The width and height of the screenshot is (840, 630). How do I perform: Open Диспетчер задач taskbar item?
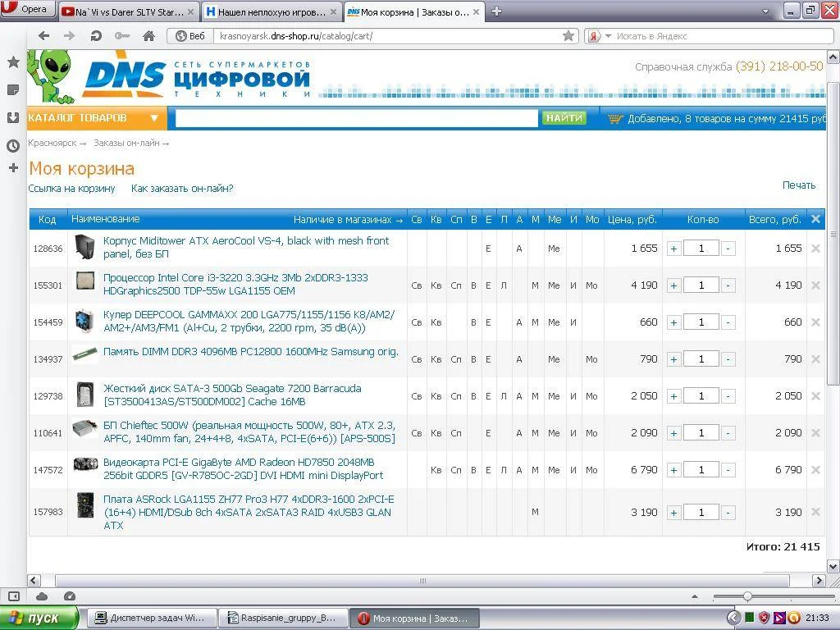(152, 618)
